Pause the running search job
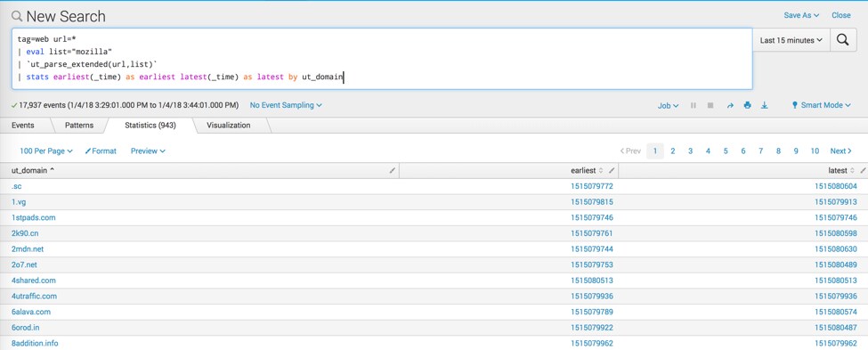Image resolution: width=868 pixels, height=350 pixels. [x=694, y=105]
